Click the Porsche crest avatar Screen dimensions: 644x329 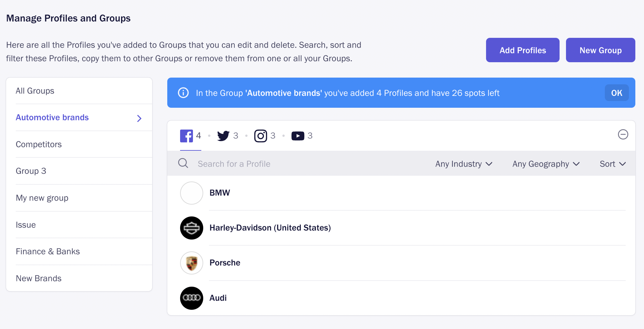tap(192, 263)
